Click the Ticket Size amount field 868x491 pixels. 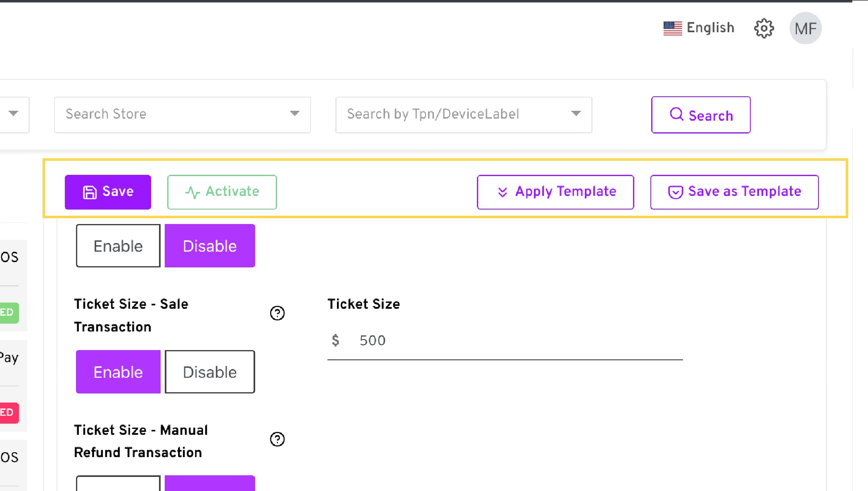(504, 341)
